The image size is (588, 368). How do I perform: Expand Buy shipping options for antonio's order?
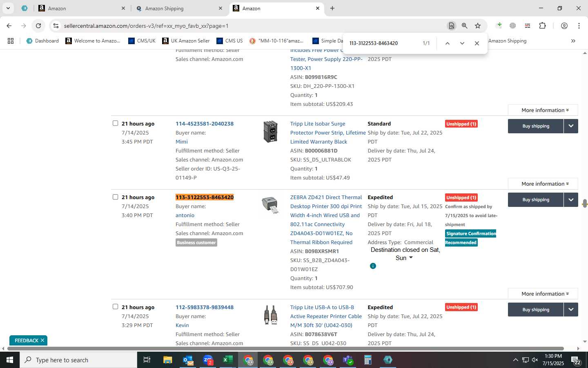click(x=571, y=200)
